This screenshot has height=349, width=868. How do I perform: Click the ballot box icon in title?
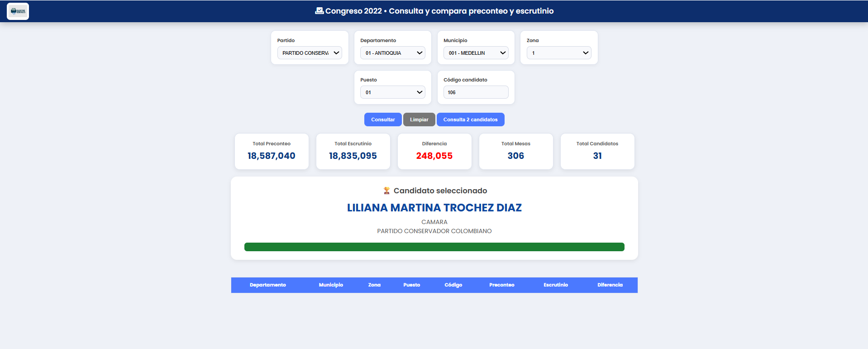click(319, 11)
